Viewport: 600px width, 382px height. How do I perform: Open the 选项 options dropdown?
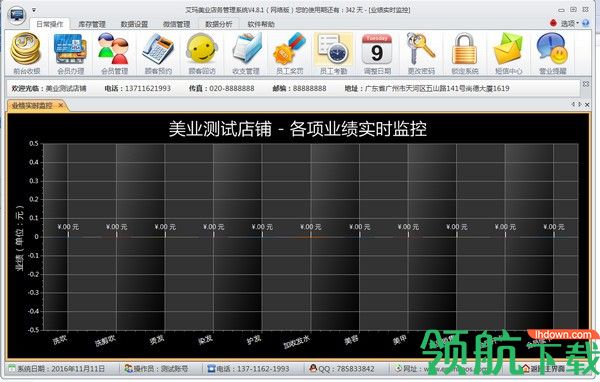tap(569, 23)
